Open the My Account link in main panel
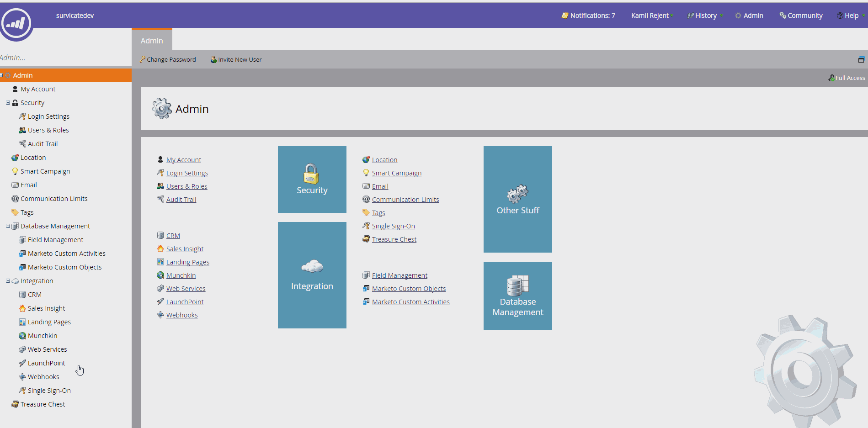This screenshot has width=868, height=428. tap(184, 160)
